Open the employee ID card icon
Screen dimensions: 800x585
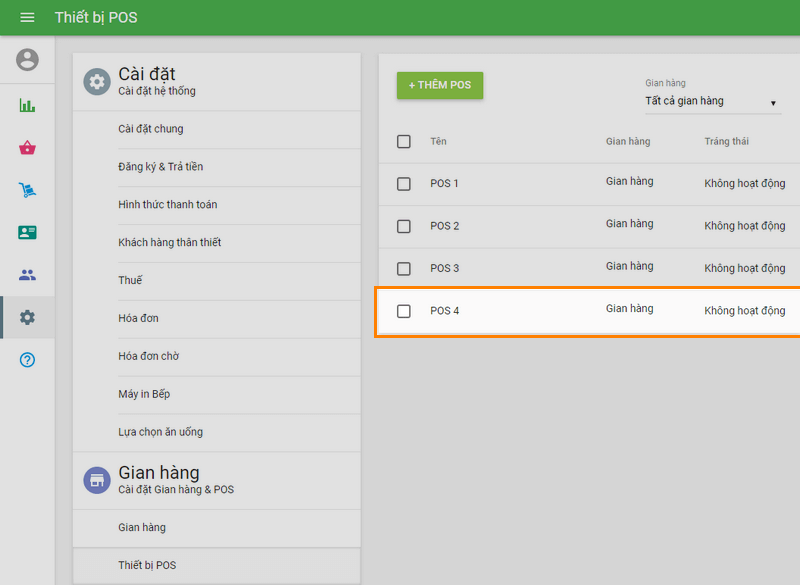coord(27,232)
